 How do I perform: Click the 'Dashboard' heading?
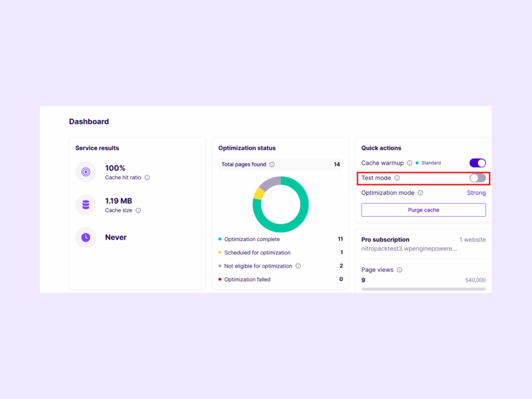point(89,122)
